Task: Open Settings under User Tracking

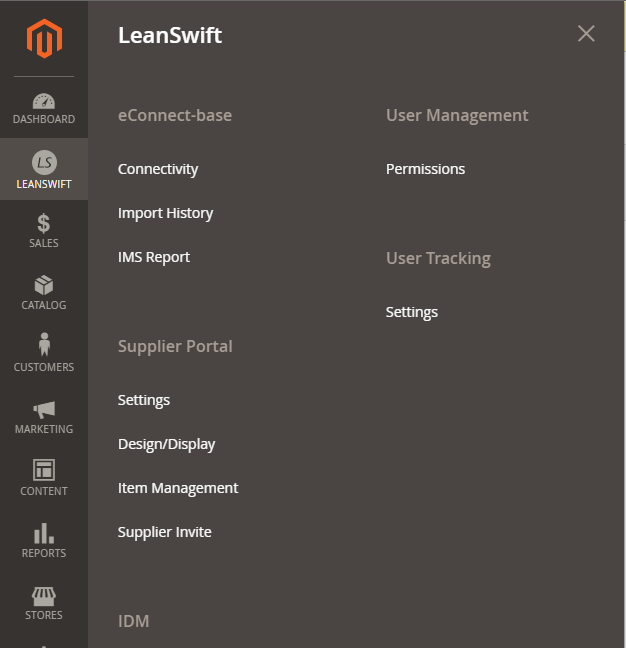Action: click(x=412, y=312)
